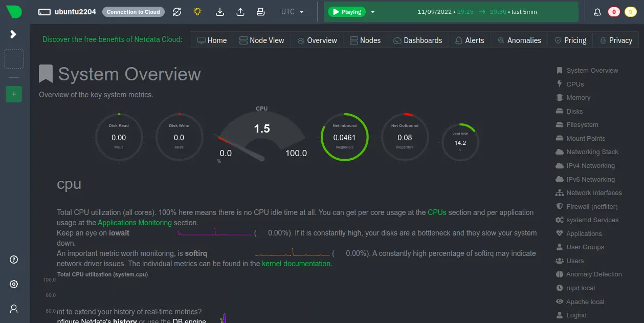Click the bookmark icon beside System Overview heading
This screenshot has width=644, height=323.
[46, 74]
